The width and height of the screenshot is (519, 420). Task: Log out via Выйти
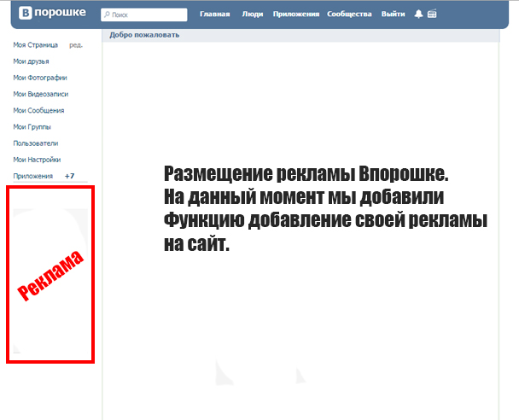[394, 14]
